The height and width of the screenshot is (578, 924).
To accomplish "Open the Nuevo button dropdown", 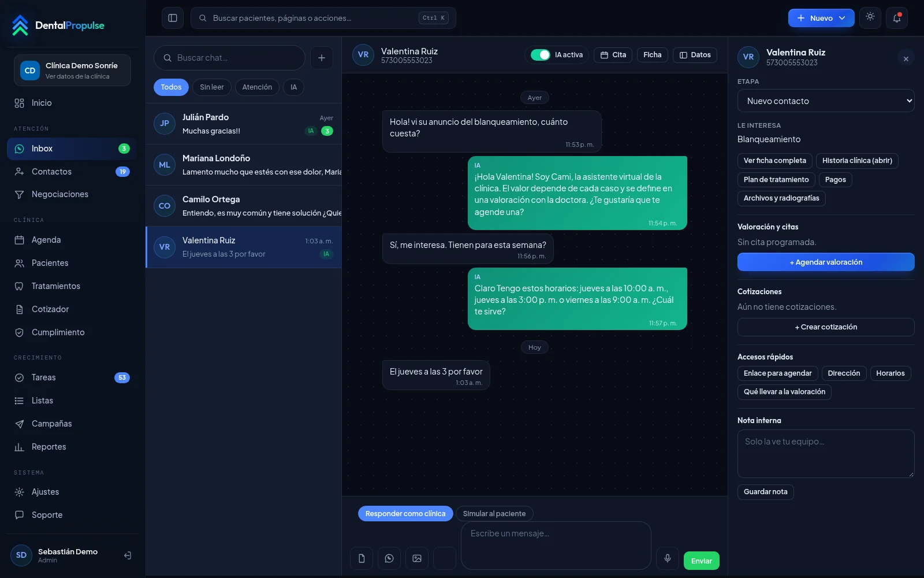I will [821, 18].
